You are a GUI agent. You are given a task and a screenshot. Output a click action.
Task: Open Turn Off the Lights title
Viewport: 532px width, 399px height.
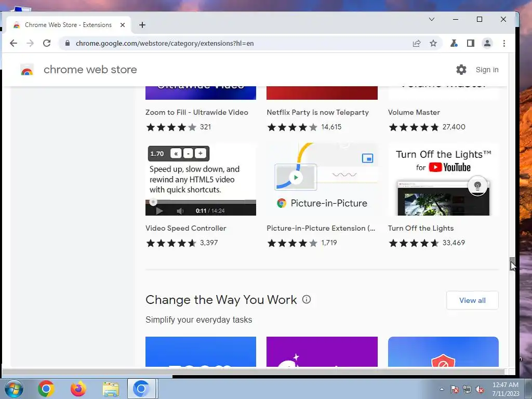421,228
